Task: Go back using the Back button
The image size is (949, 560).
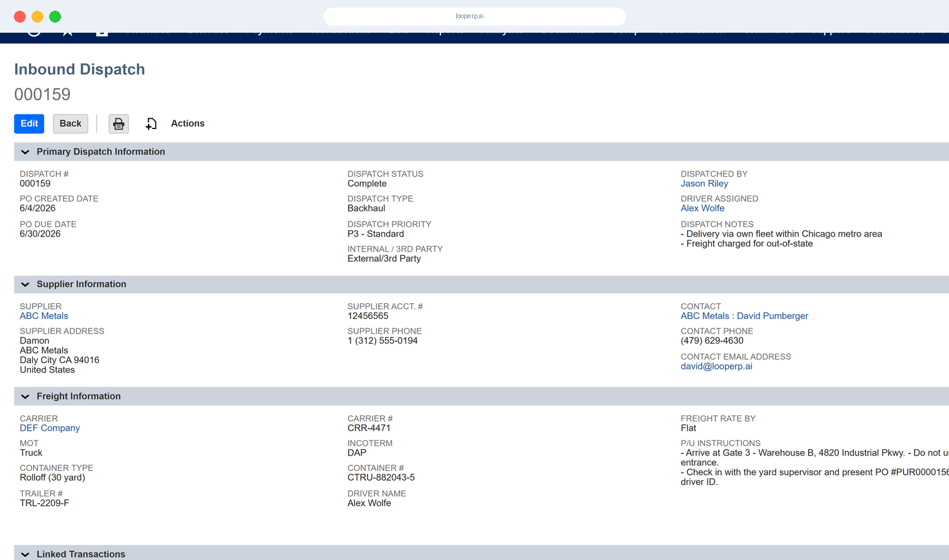Action: point(70,124)
